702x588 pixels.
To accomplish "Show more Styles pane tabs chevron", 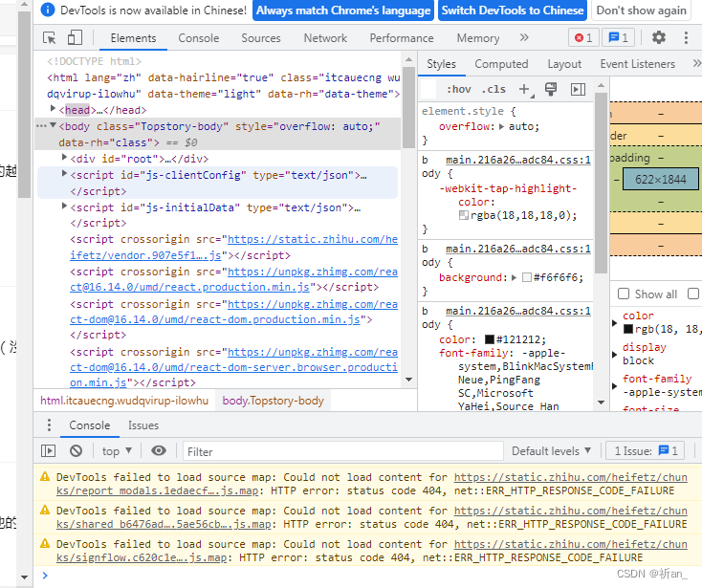I will tap(696, 63).
